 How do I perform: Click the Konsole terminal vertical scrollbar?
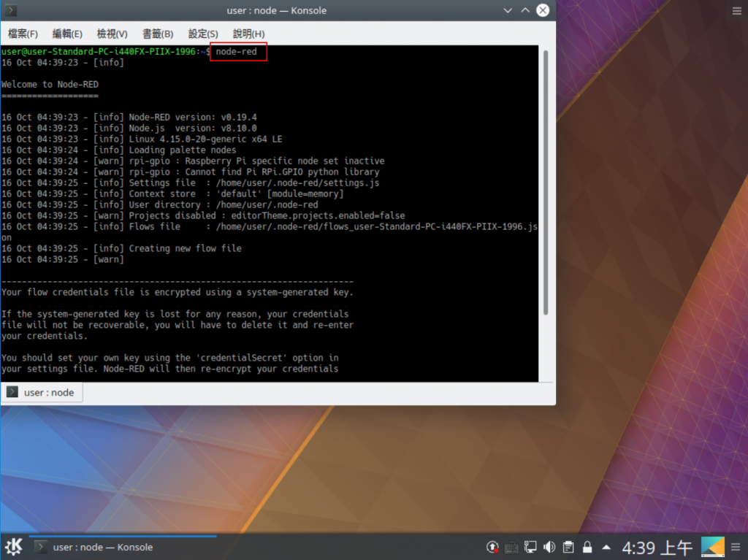[x=545, y=183]
